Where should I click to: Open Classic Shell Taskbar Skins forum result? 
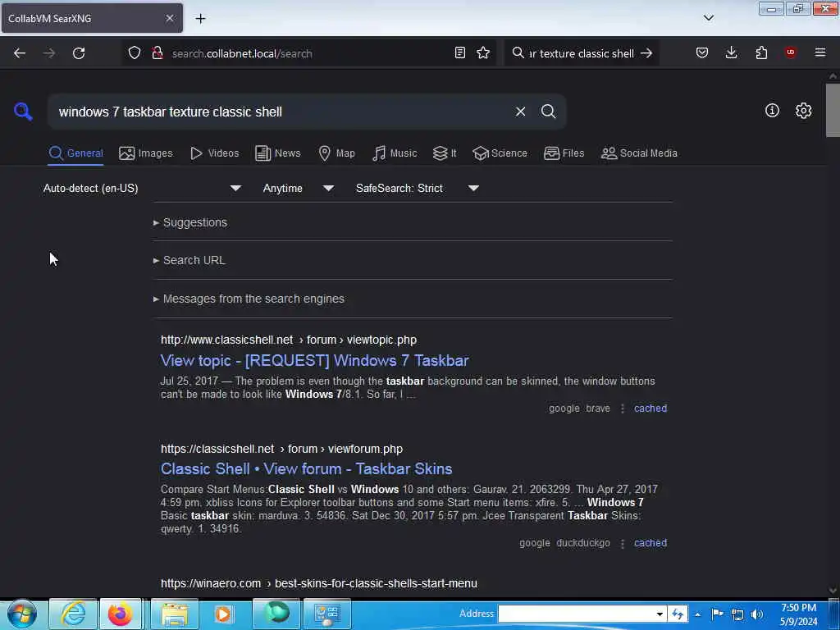(307, 468)
